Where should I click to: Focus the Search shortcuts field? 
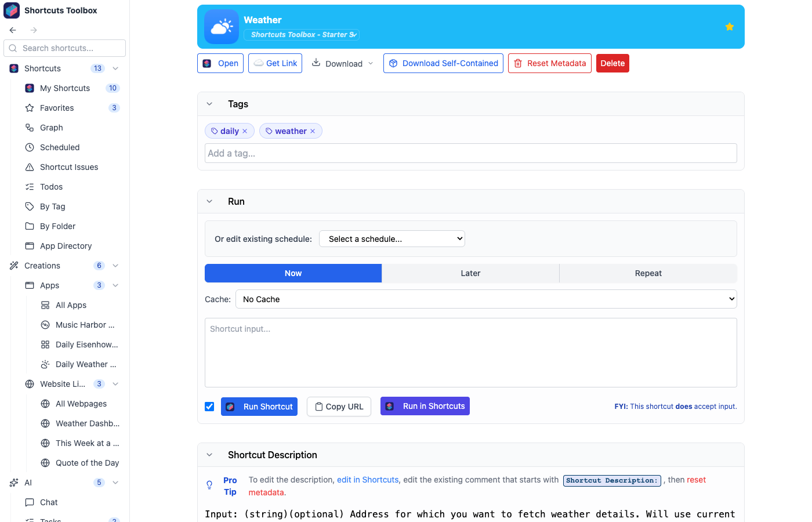[x=65, y=48]
